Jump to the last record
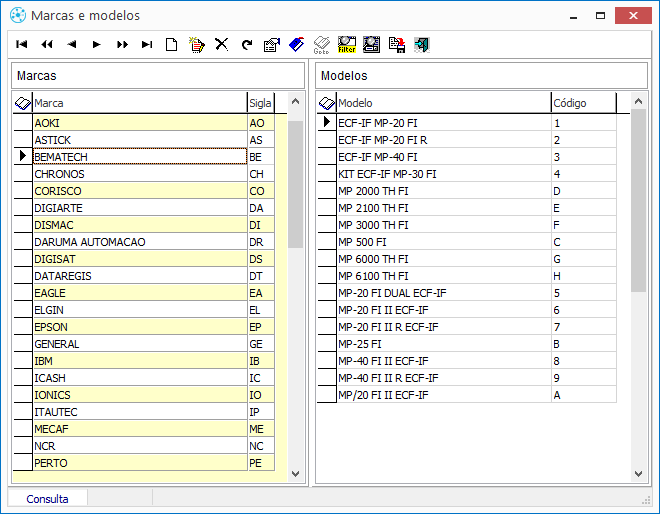This screenshot has height=514, width=660. (147, 44)
